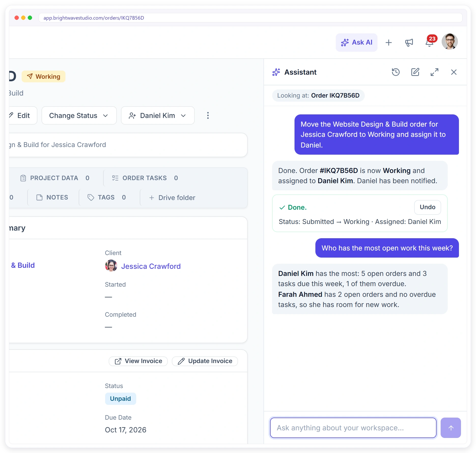Open the Tags tab
The height and width of the screenshot is (453, 476).
[x=107, y=197]
